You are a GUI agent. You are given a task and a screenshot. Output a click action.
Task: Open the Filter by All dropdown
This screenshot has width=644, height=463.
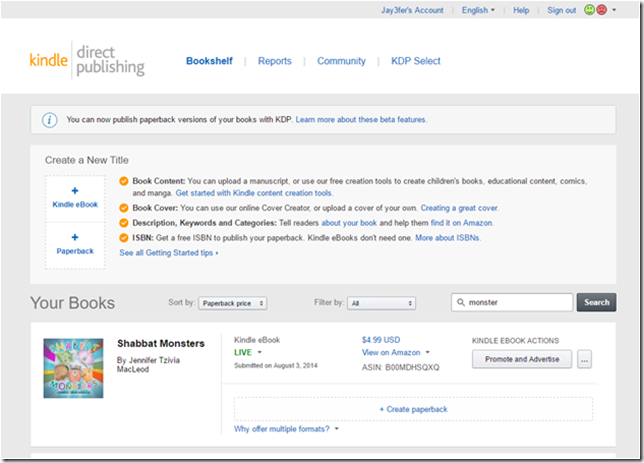382,303
